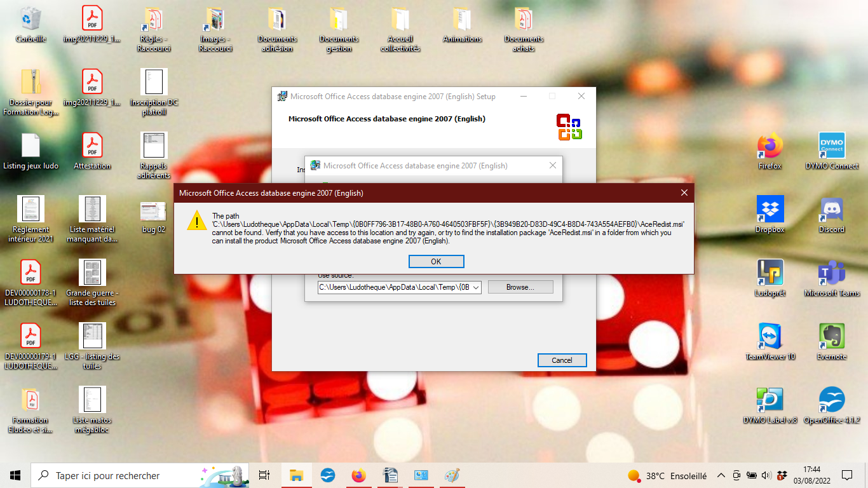Click the Office logo in Setup window

click(x=569, y=127)
